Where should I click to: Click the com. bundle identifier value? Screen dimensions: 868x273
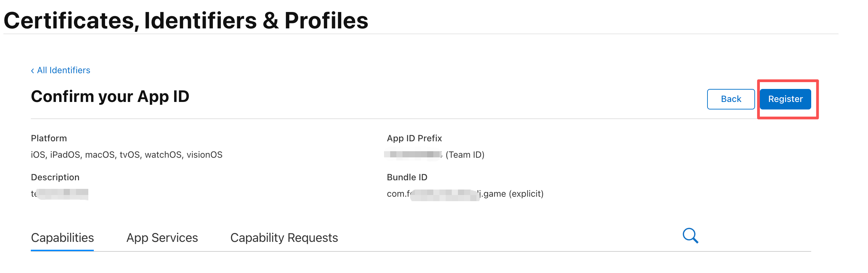[445, 194]
